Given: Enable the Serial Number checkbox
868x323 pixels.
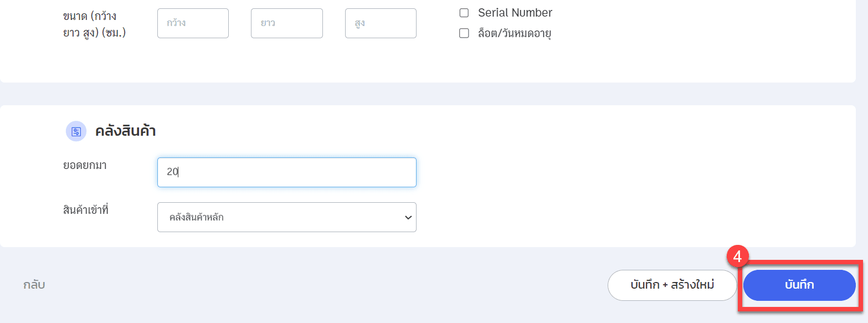Looking at the screenshot, I should pyautogui.click(x=464, y=13).
